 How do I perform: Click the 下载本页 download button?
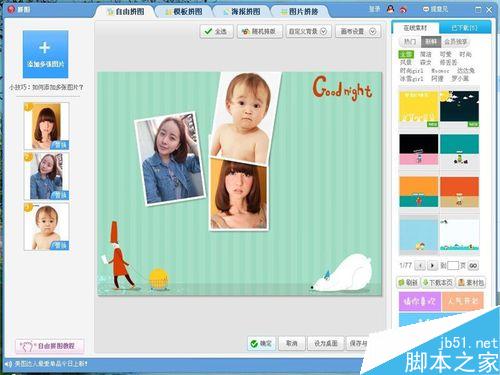pyautogui.click(x=438, y=283)
